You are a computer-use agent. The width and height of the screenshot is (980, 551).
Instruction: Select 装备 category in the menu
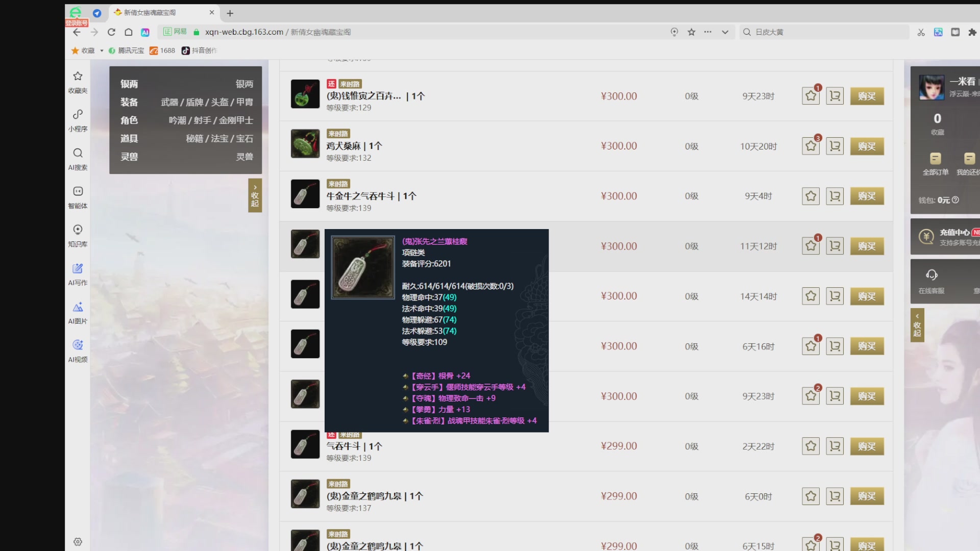(129, 102)
